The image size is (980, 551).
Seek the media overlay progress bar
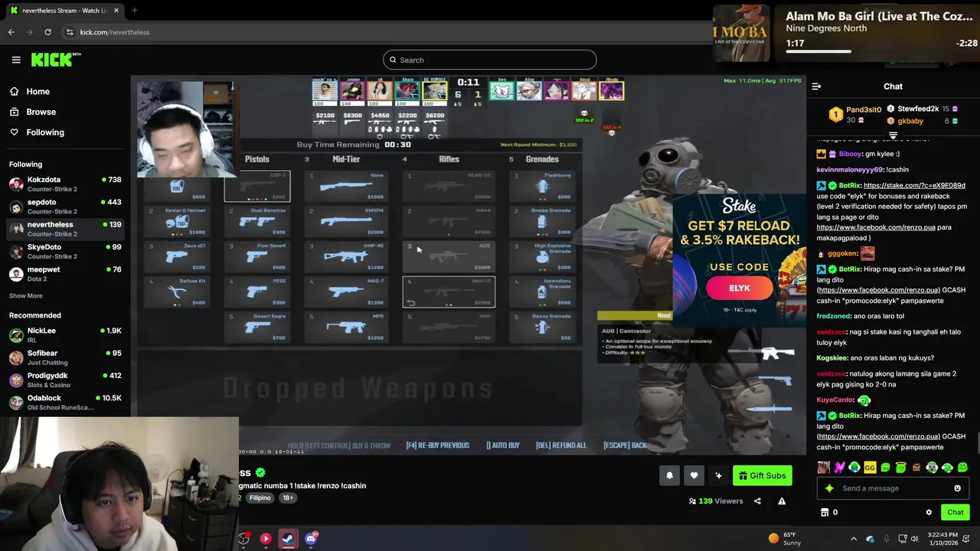879,52
